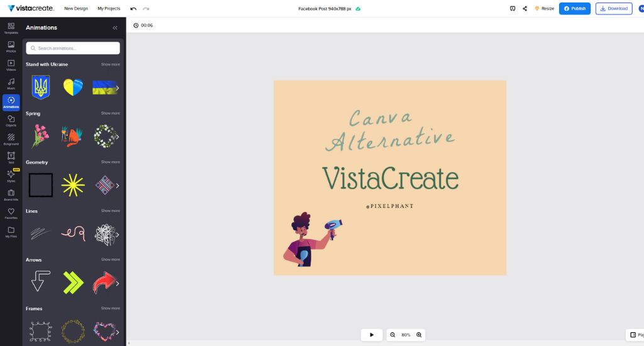Click the Resize button

tap(544, 9)
